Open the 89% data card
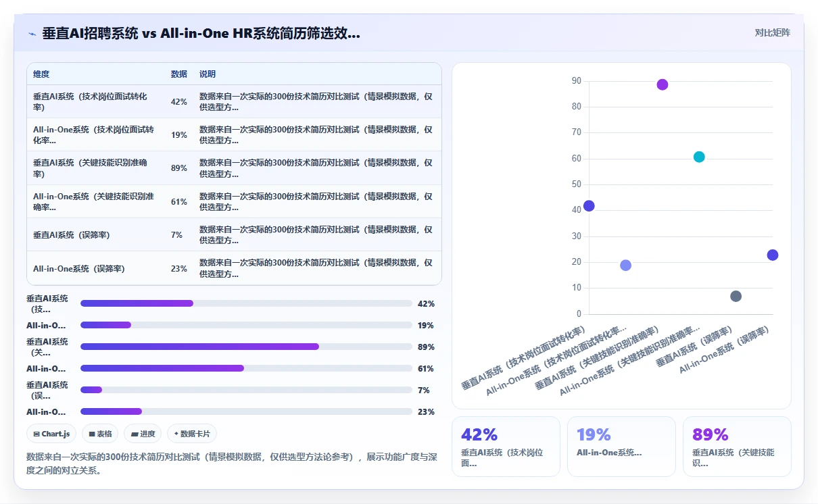Screen dimensions: 818x504 point(737,447)
